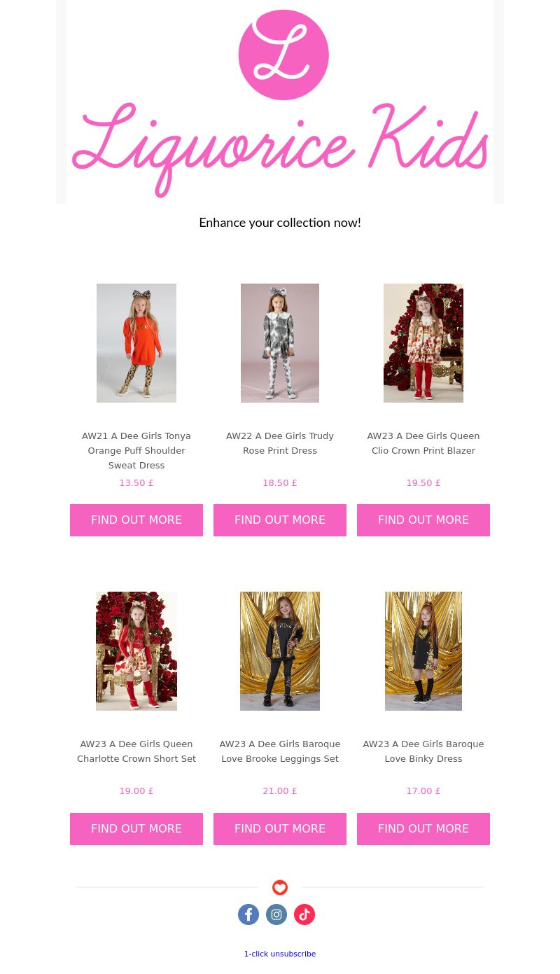Click Find Out More for Queen Clio Blazer
Viewport: 560px width, 974px height.
[x=423, y=520]
